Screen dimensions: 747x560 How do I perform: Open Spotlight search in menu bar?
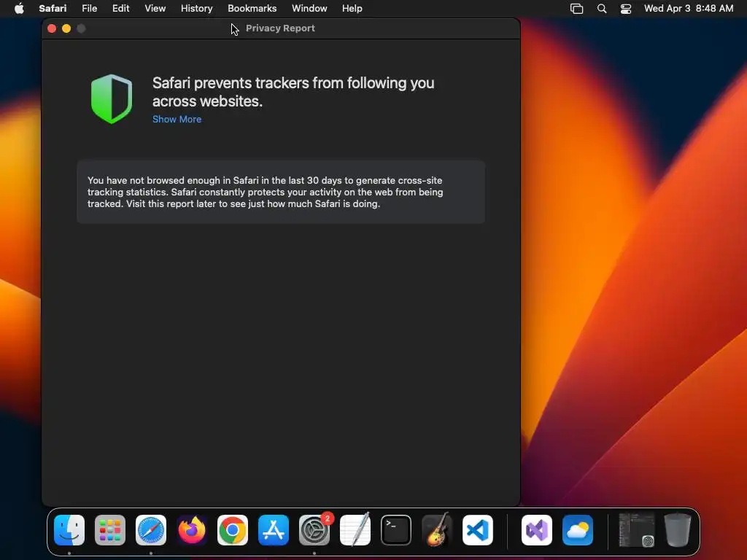602,9
